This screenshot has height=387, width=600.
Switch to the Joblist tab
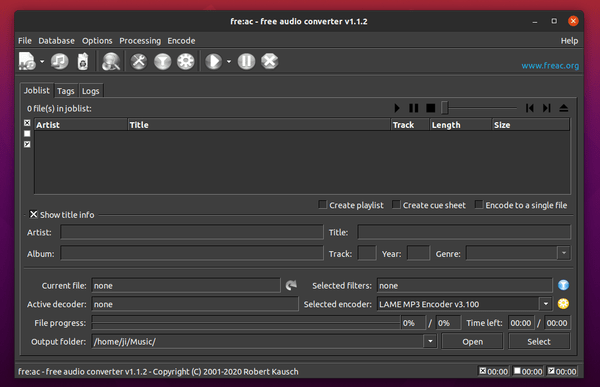[37, 90]
